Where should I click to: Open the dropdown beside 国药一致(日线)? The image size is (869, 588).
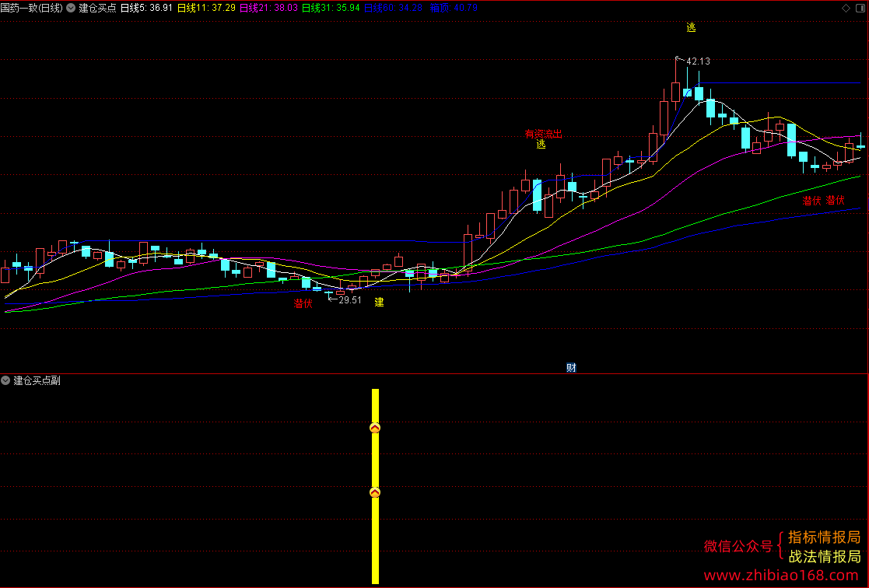(71, 8)
